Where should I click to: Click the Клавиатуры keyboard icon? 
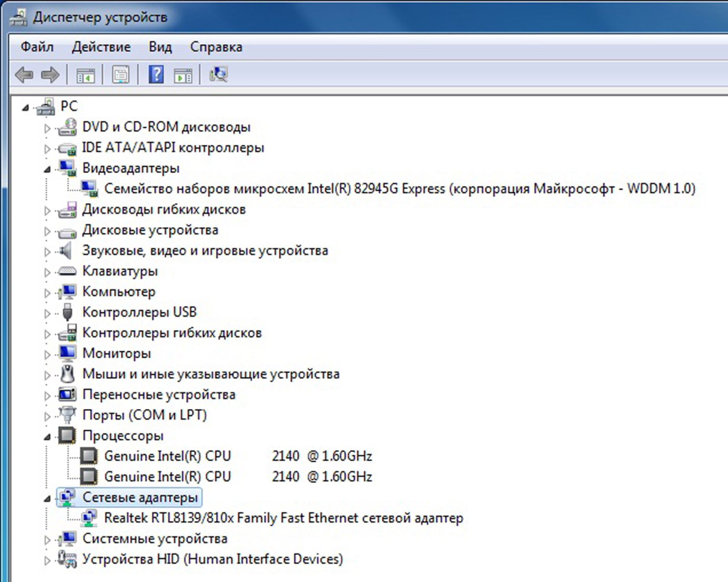pos(68,272)
